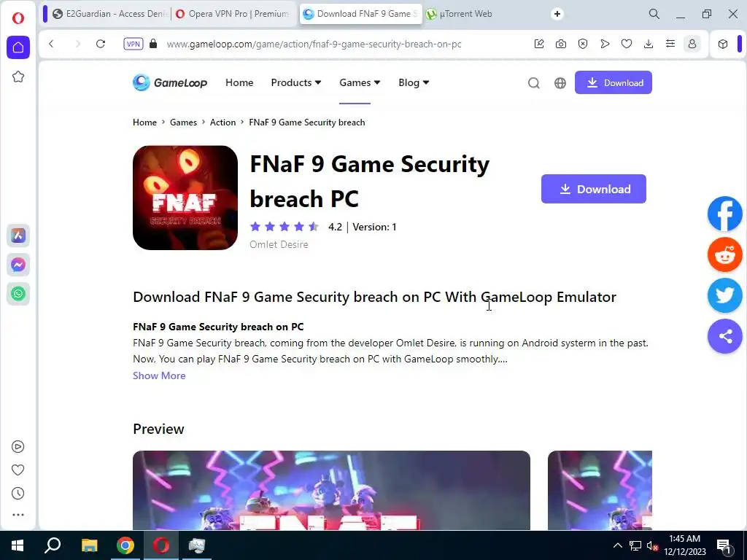Switch to the µTorrent Web tab
Image resolution: width=747 pixels, height=560 pixels.
pyautogui.click(x=460, y=14)
